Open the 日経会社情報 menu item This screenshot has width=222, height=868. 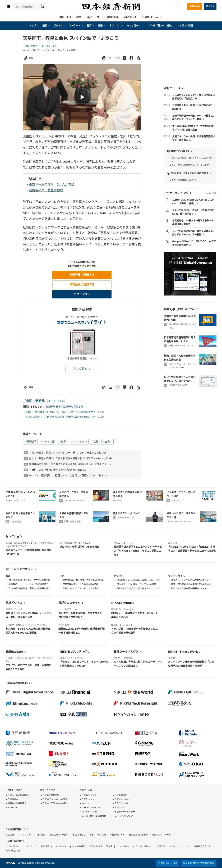[111, 17]
